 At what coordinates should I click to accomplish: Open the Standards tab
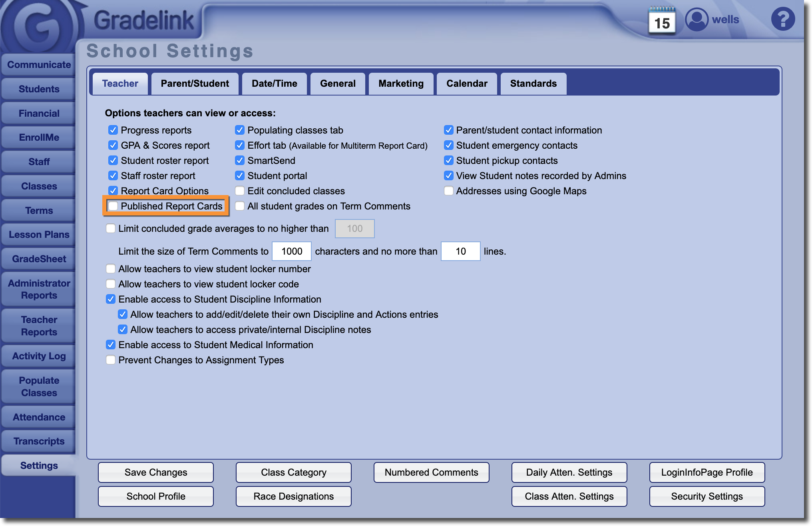click(533, 84)
